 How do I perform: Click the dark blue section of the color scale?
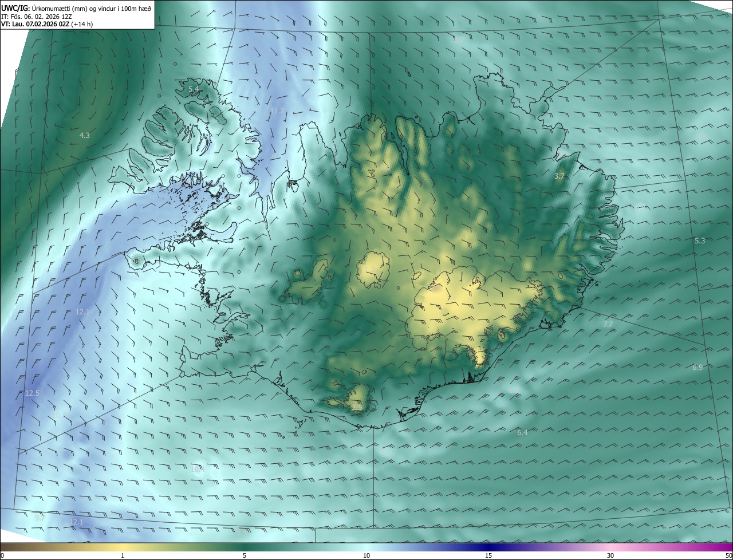(x=488, y=547)
